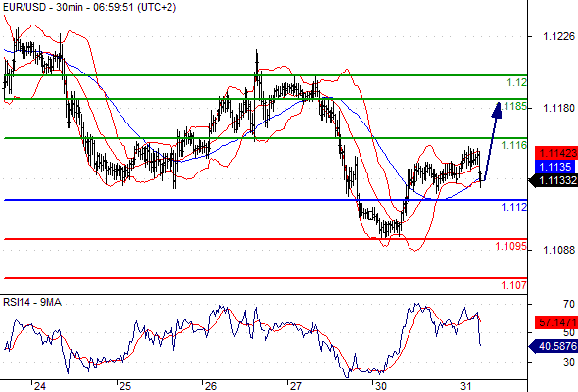
Task: Click the 1.1180 price axis value
Action: [558, 108]
